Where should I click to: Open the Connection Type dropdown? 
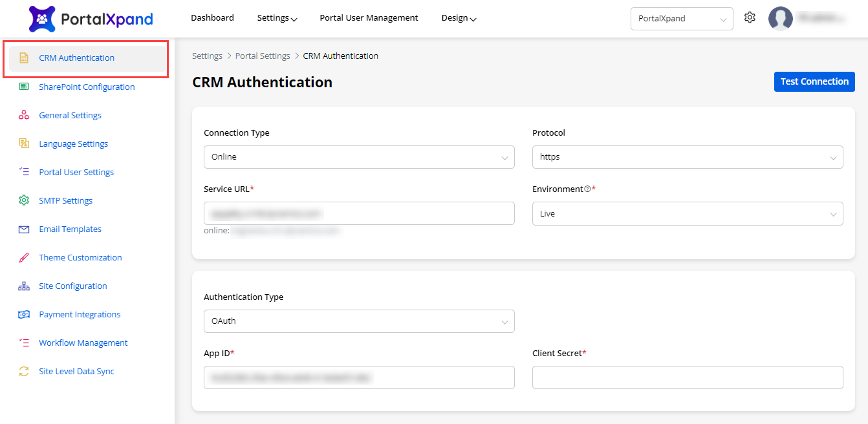pyautogui.click(x=359, y=157)
